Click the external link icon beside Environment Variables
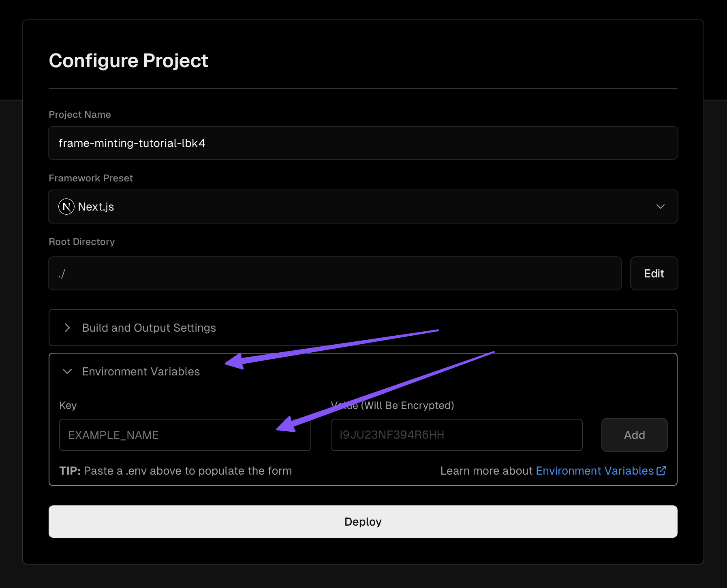 [661, 471]
